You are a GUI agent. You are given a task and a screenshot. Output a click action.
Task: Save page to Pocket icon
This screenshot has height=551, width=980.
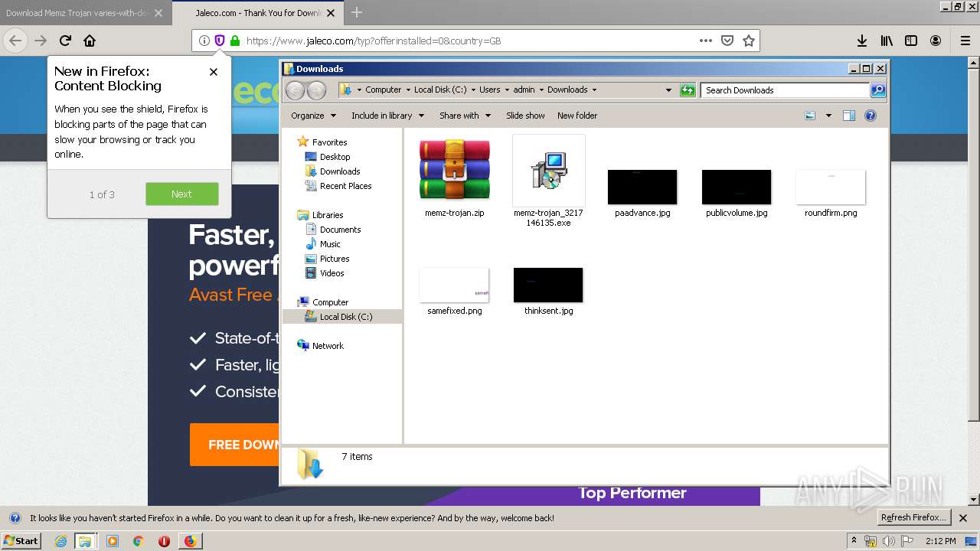coord(727,41)
